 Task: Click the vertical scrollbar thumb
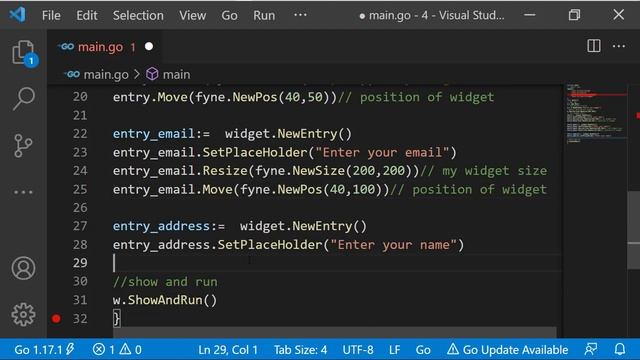coord(633,229)
